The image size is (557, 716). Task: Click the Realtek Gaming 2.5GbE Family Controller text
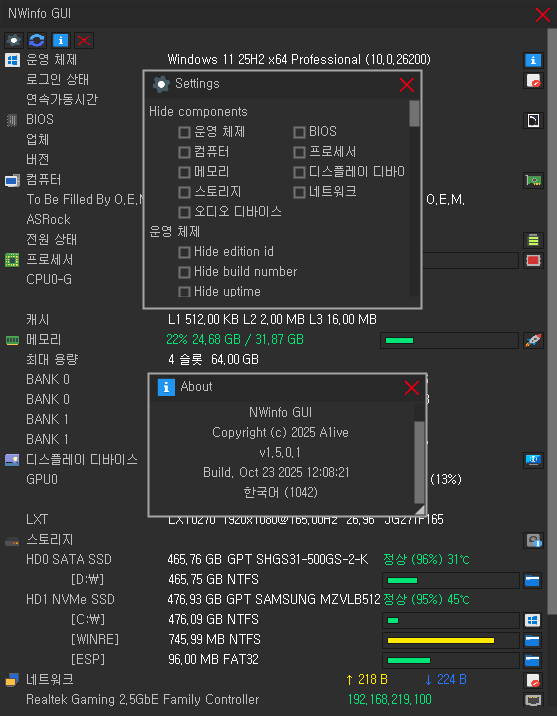coord(142,700)
